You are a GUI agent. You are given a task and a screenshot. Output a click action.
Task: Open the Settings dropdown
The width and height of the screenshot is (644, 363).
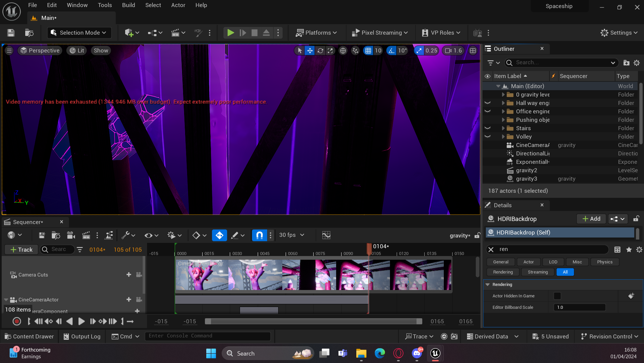click(619, 33)
